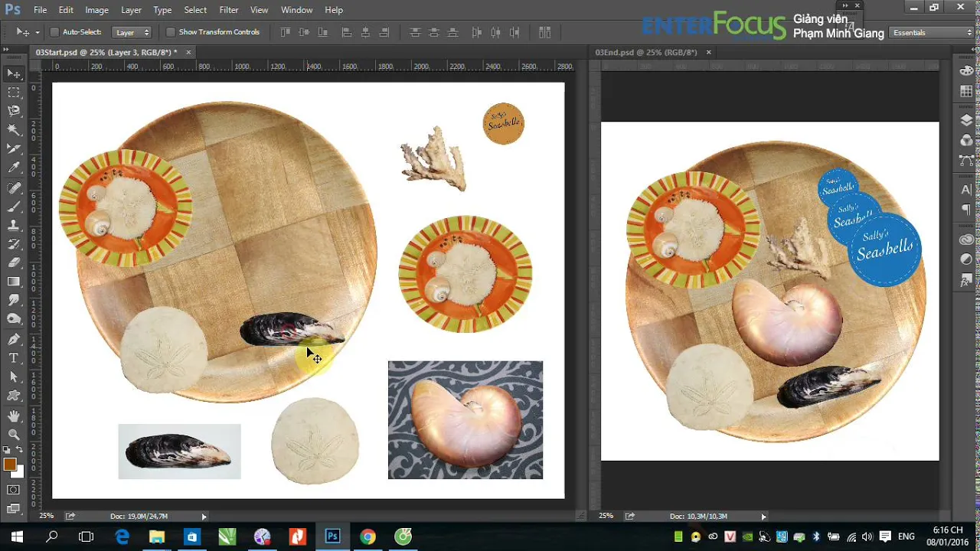Open the Color panel icon
Screen dimensions: 980x551
point(966,72)
